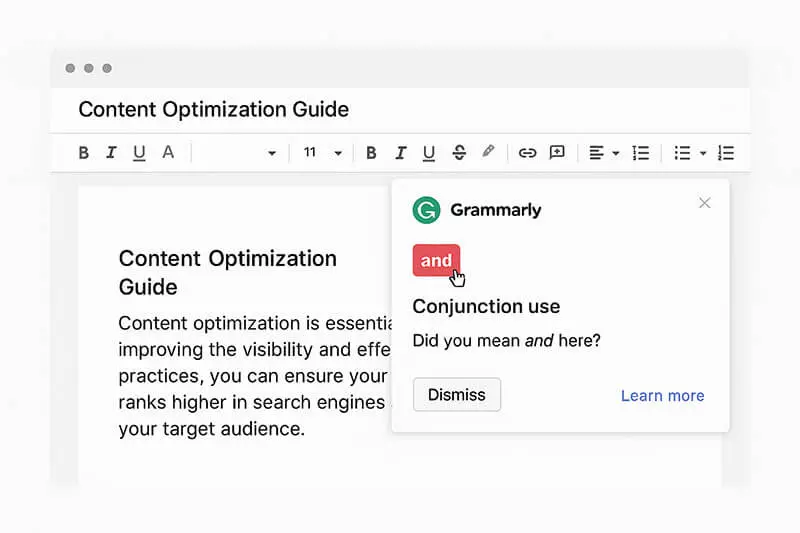Click the align left icon
800x533 pixels.
click(596, 153)
